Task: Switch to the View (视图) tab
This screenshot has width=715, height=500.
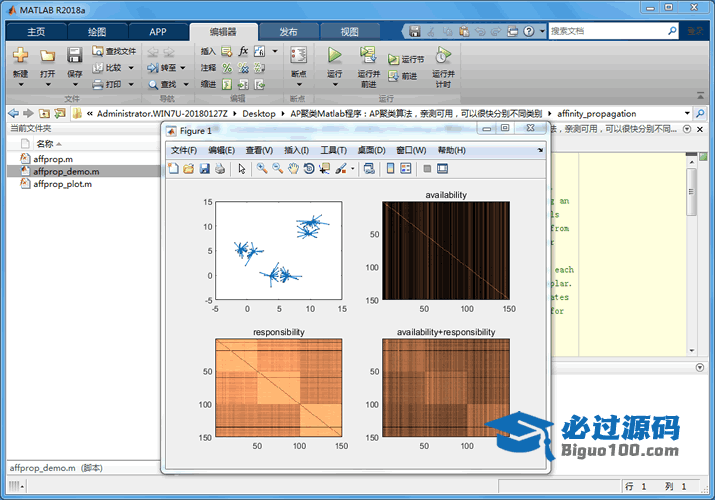Action: 350,31
